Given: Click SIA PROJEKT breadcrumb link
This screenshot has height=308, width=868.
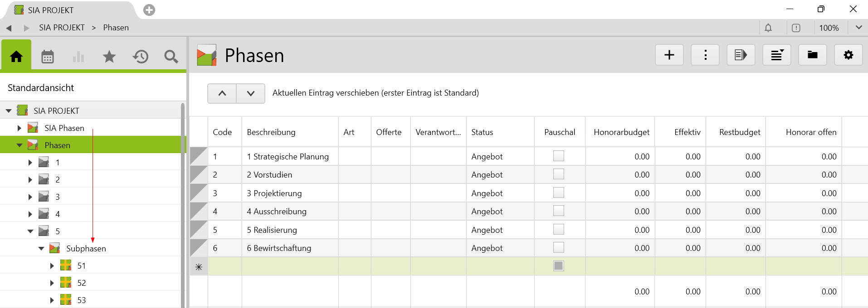Looking at the screenshot, I should click(x=62, y=28).
